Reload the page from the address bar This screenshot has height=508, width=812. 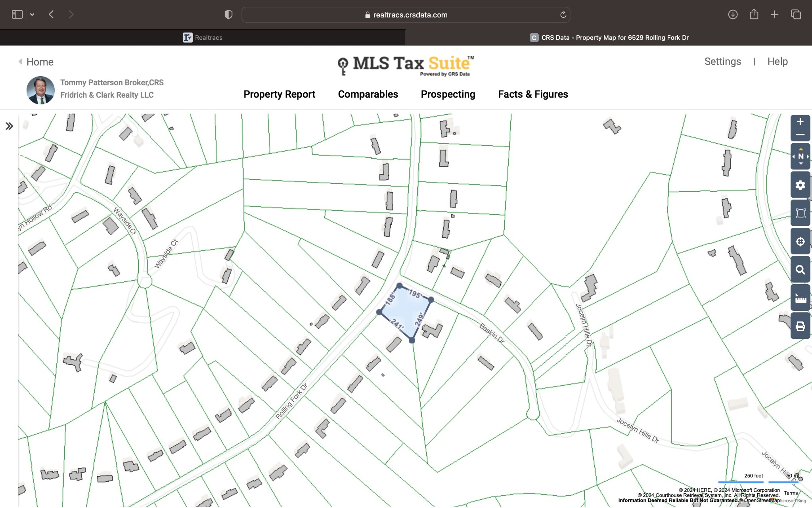point(563,15)
